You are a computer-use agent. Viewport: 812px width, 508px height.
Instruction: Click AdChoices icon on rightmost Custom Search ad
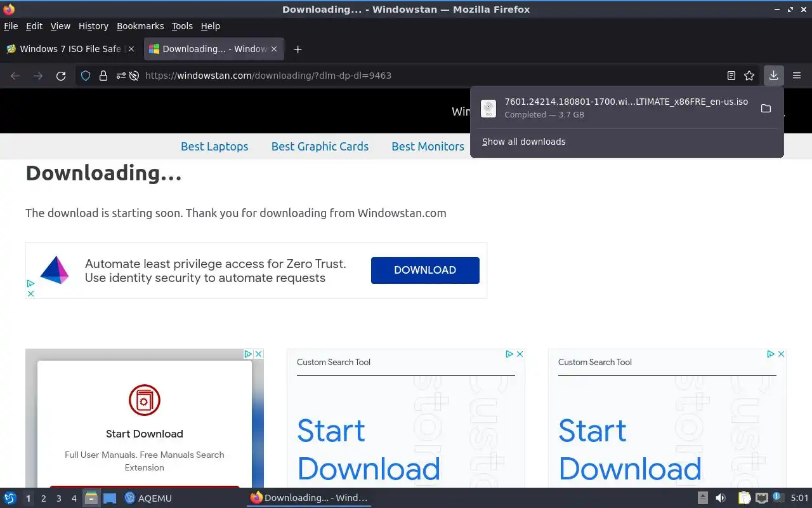point(771,354)
